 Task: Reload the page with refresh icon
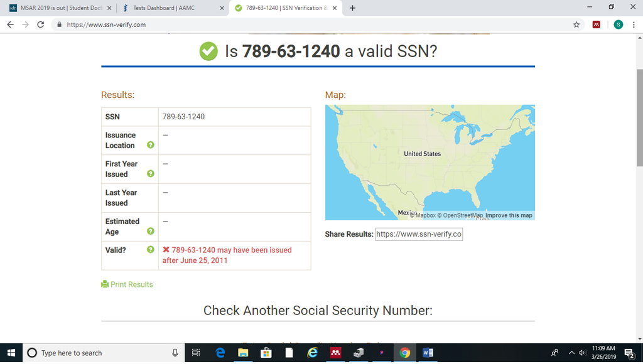[40, 24]
